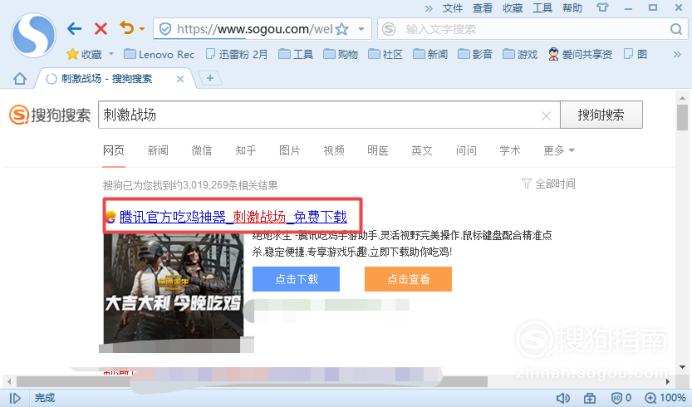Open the 迅雷粉 2月 bookmark

237,54
